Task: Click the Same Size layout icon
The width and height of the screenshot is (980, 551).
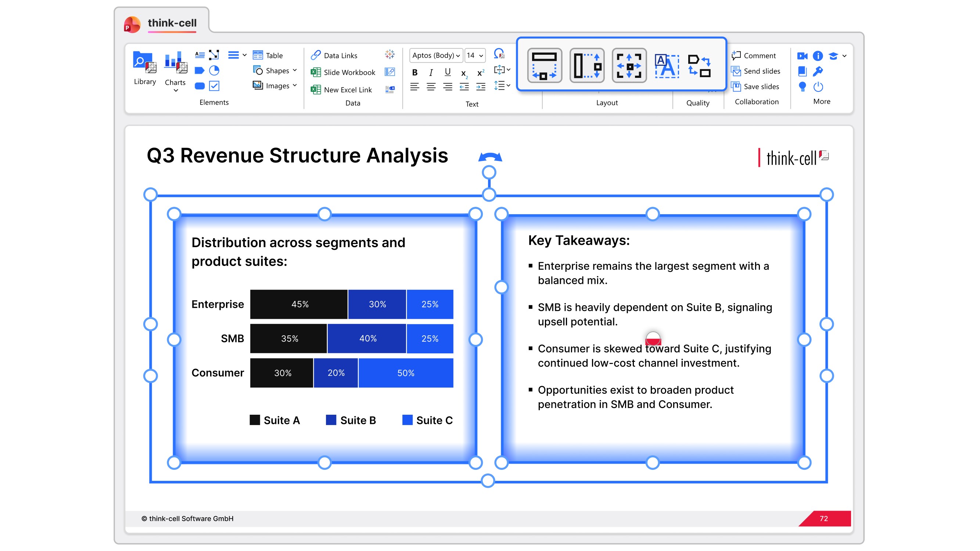Action: 629,65
